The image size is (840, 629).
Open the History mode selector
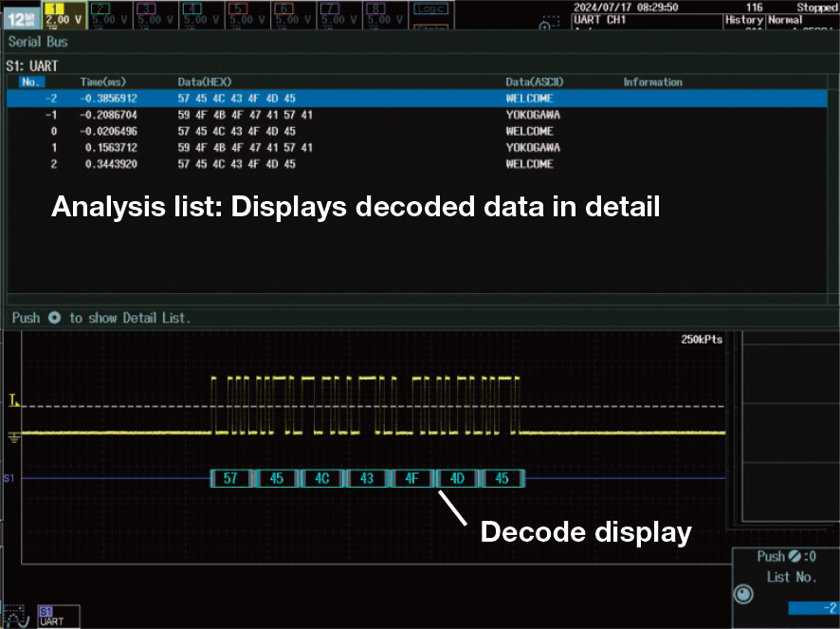tap(745, 20)
